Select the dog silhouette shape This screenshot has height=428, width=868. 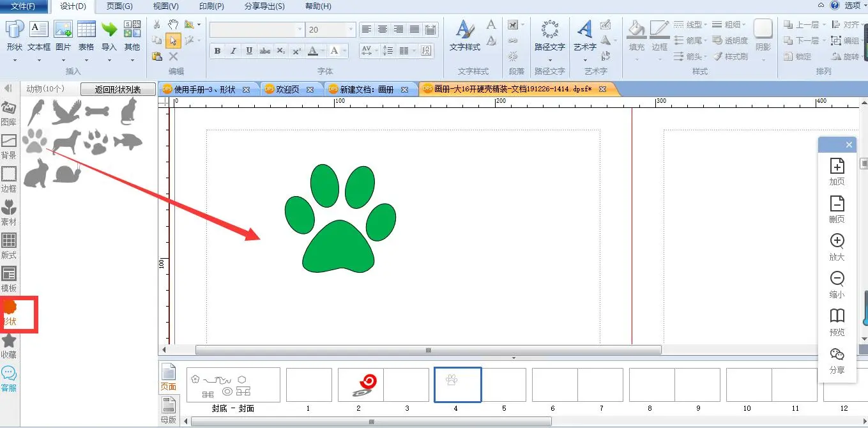66,142
